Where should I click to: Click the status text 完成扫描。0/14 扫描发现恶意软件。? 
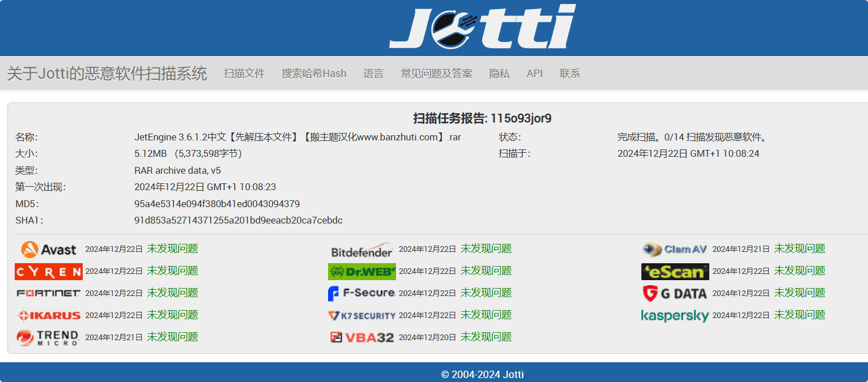click(692, 138)
